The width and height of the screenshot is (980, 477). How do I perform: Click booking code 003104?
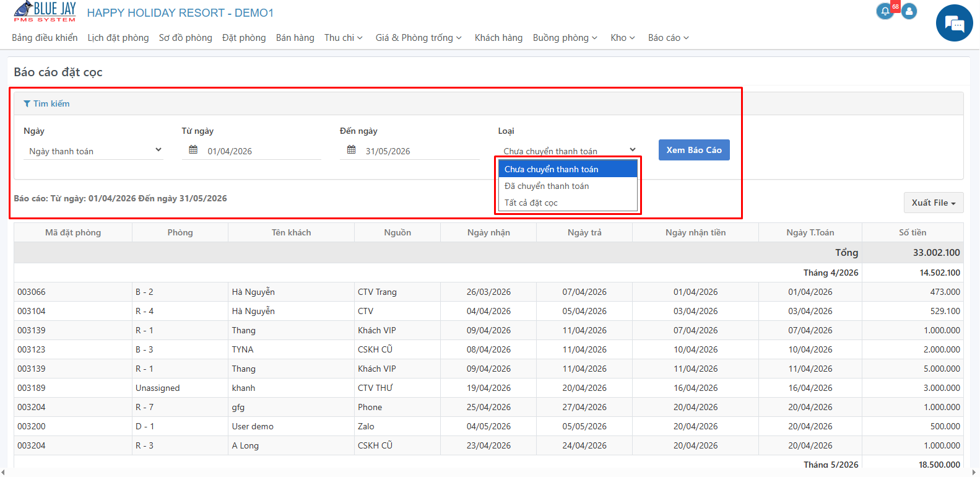[32, 311]
